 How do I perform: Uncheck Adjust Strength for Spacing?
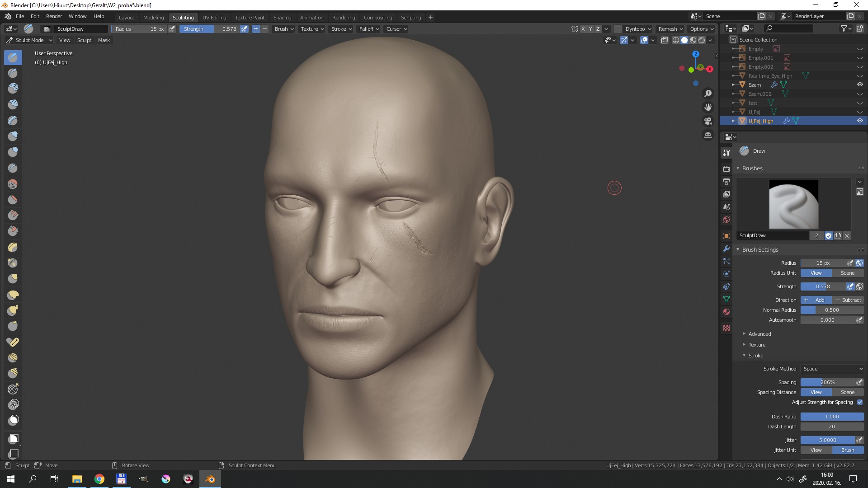(x=860, y=402)
